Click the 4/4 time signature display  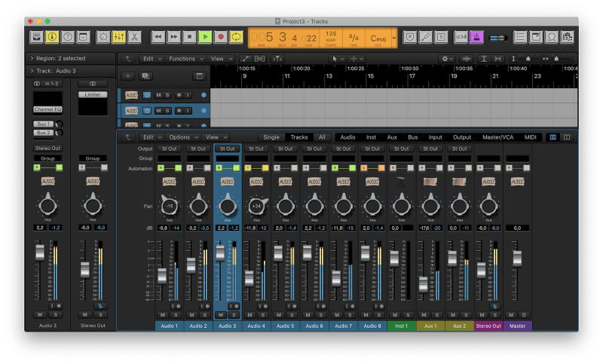click(354, 38)
